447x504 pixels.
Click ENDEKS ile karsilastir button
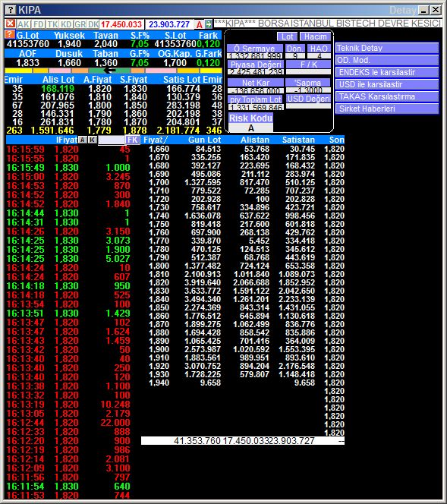pos(387,72)
